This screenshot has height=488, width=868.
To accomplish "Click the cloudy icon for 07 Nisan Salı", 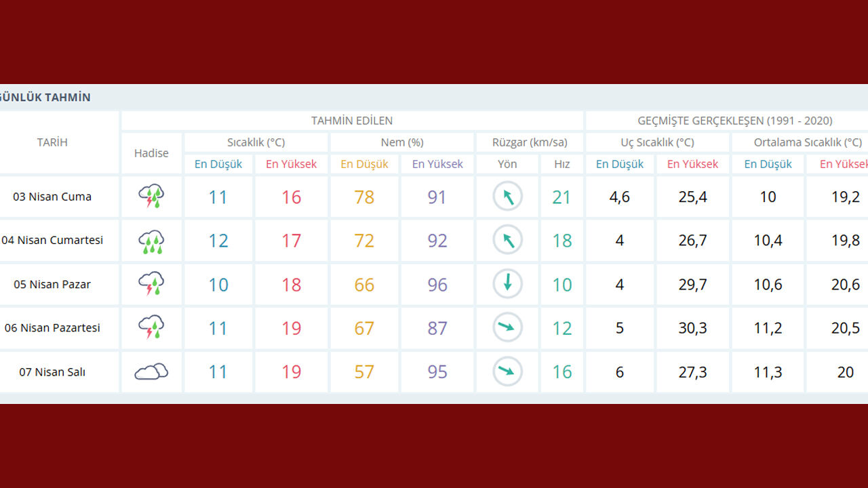I will 151,371.
